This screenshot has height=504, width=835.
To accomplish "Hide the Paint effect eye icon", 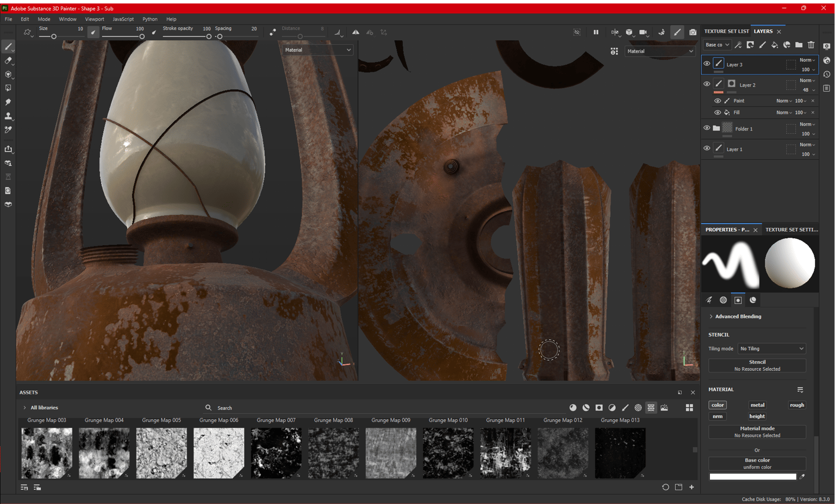I will [717, 101].
